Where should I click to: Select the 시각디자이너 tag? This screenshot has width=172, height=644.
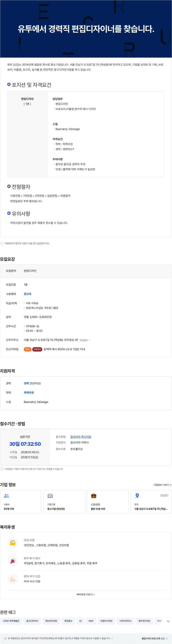click(x=125, y=621)
